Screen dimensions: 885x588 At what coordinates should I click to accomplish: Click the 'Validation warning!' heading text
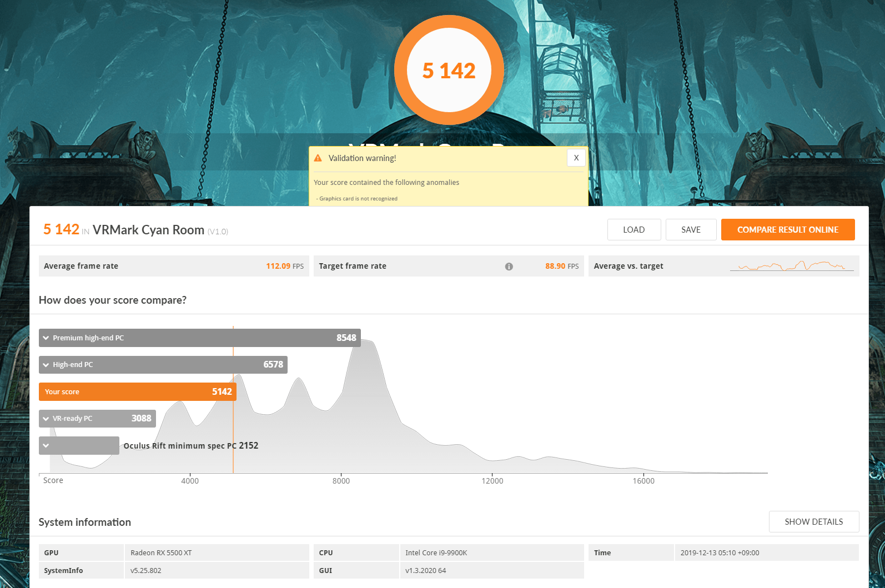(363, 158)
